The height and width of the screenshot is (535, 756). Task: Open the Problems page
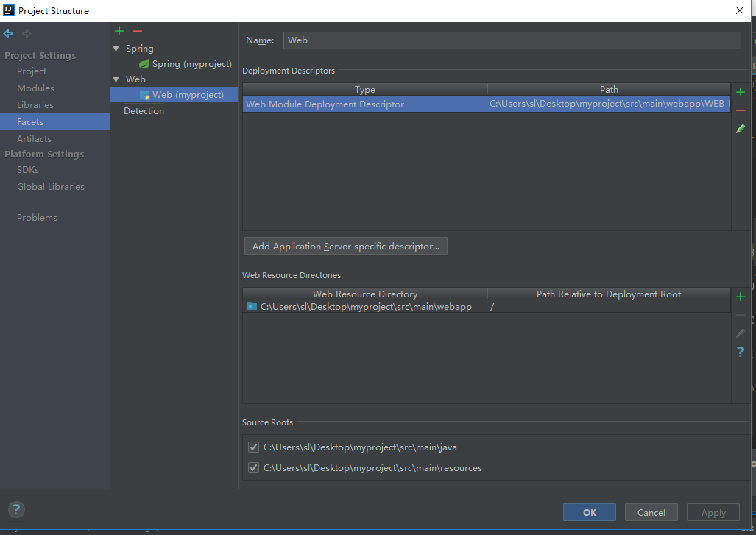pos(37,217)
